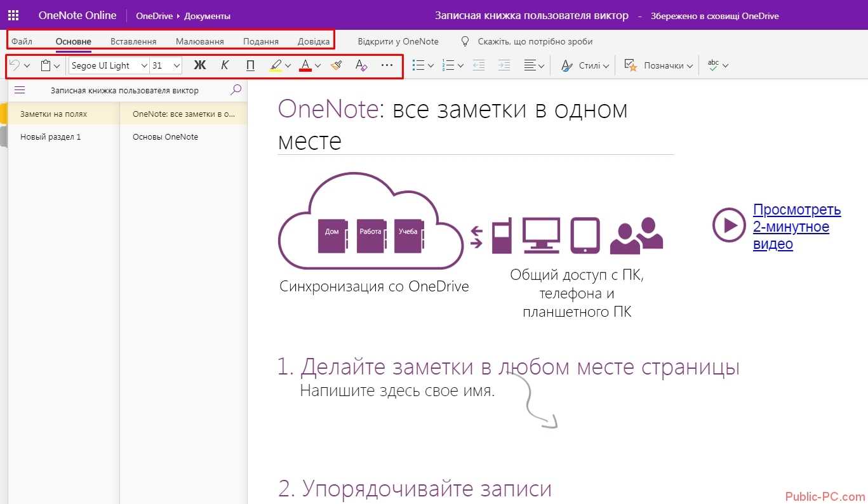
Task: Toggle italic formatting (К)
Action: point(225,65)
